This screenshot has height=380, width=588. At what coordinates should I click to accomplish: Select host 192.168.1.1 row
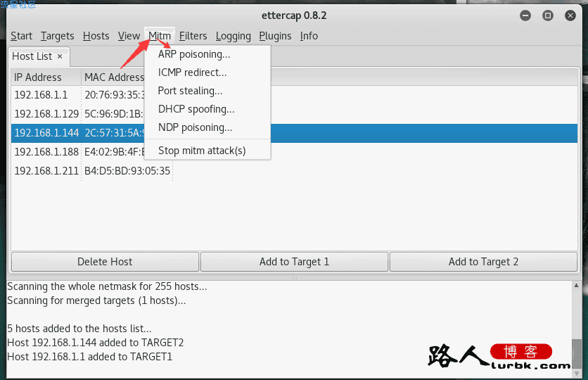(x=294, y=95)
